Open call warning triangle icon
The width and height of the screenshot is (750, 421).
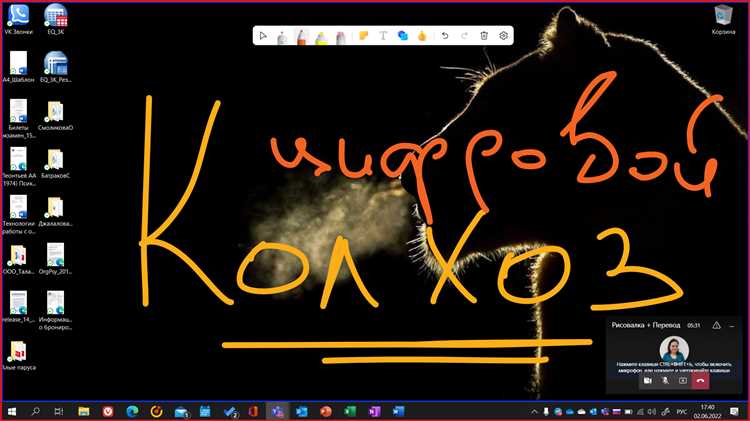[717, 325]
